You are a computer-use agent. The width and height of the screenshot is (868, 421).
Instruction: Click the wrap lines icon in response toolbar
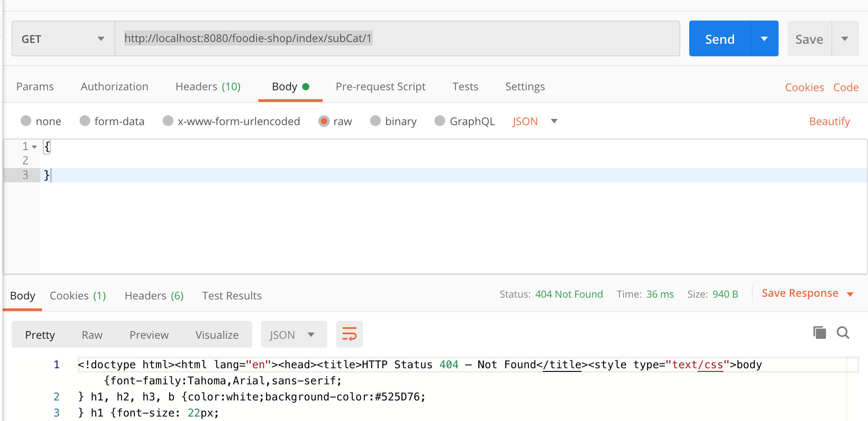(x=349, y=334)
